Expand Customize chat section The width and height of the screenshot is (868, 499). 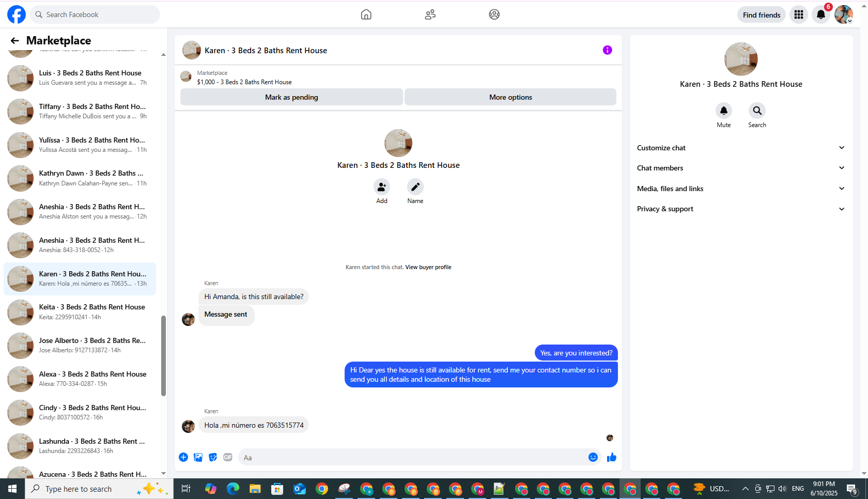click(x=740, y=148)
